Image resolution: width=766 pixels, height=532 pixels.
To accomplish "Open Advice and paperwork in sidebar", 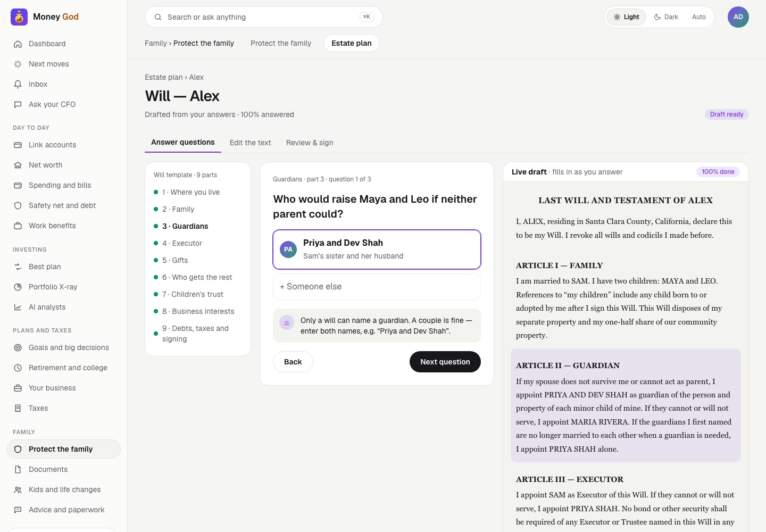I will point(64,510).
